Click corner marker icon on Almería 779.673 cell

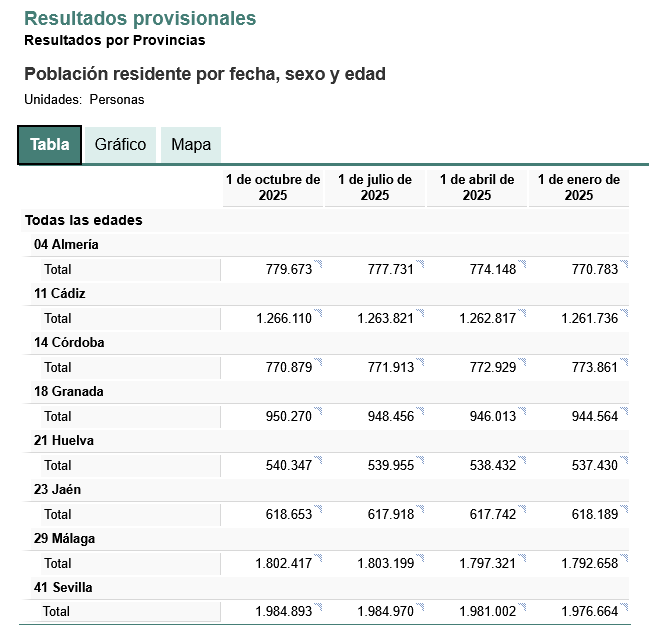click(x=318, y=264)
